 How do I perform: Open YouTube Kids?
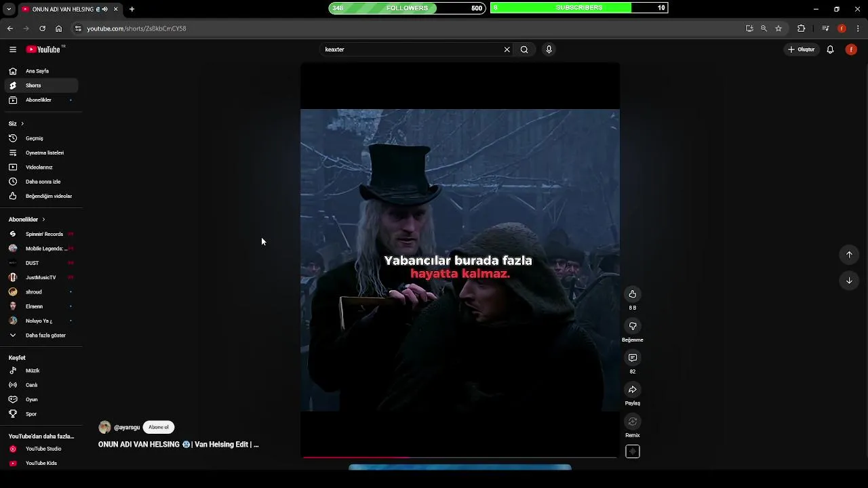click(x=41, y=464)
